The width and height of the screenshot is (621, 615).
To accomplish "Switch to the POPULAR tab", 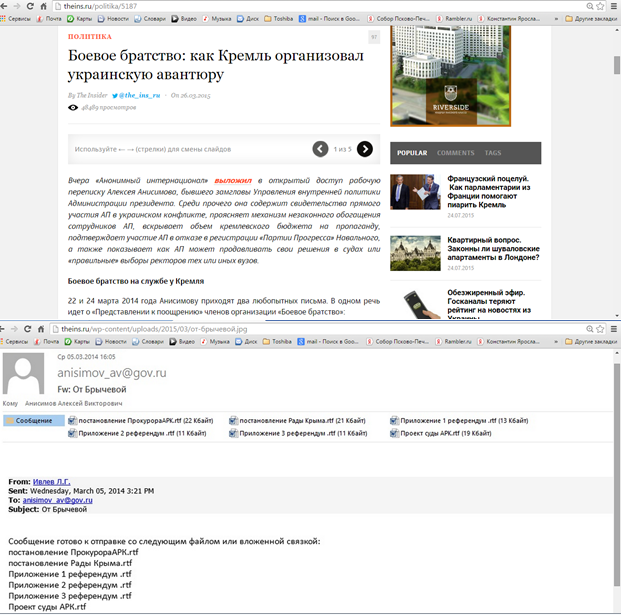I will click(x=412, y=153).
